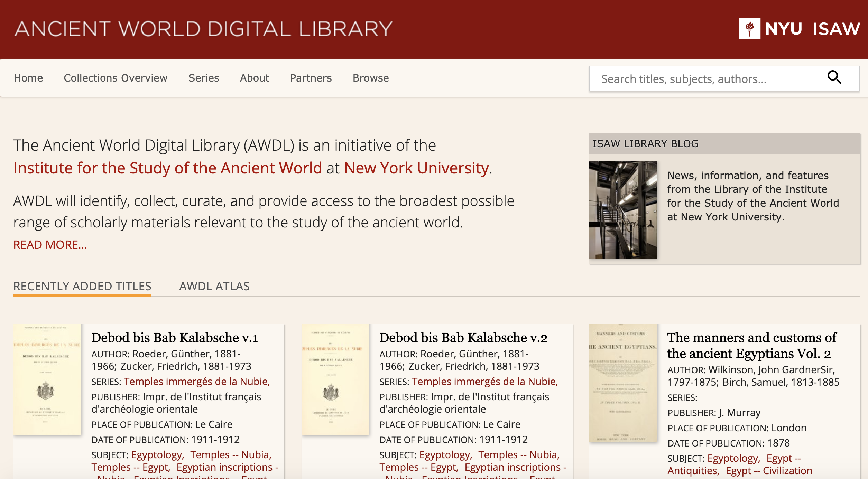Open the About page

(254, 78)
